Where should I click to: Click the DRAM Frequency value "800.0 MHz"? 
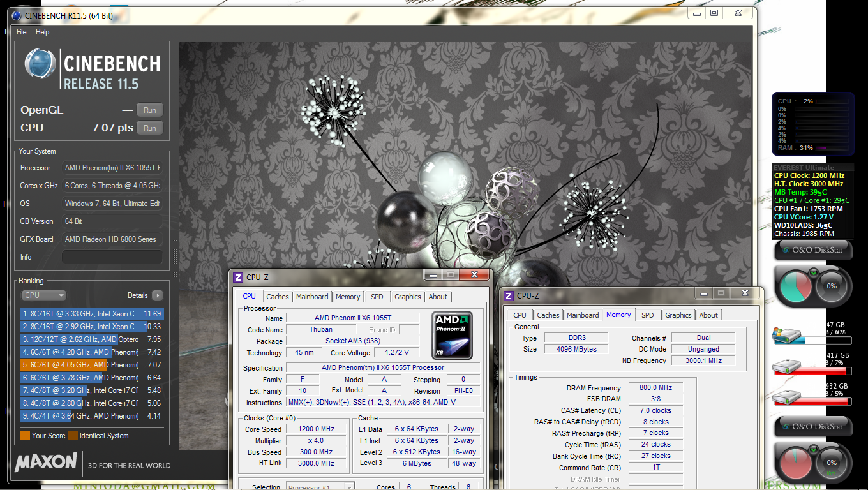(x=655, y=388)
